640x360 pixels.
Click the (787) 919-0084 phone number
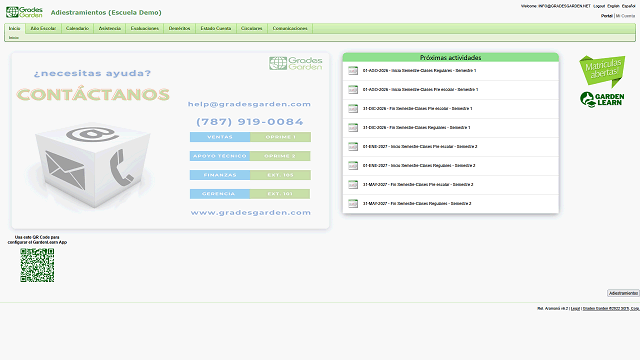[250, 122]
